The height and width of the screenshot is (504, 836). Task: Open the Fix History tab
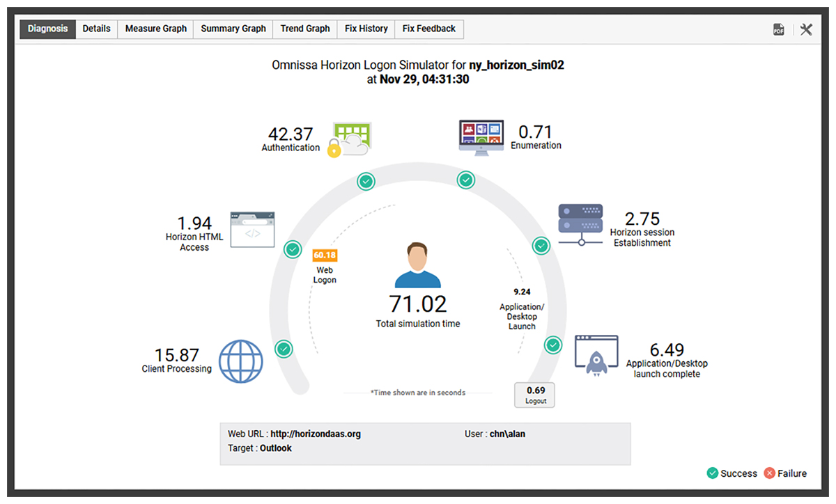click(x=366, y=29)
